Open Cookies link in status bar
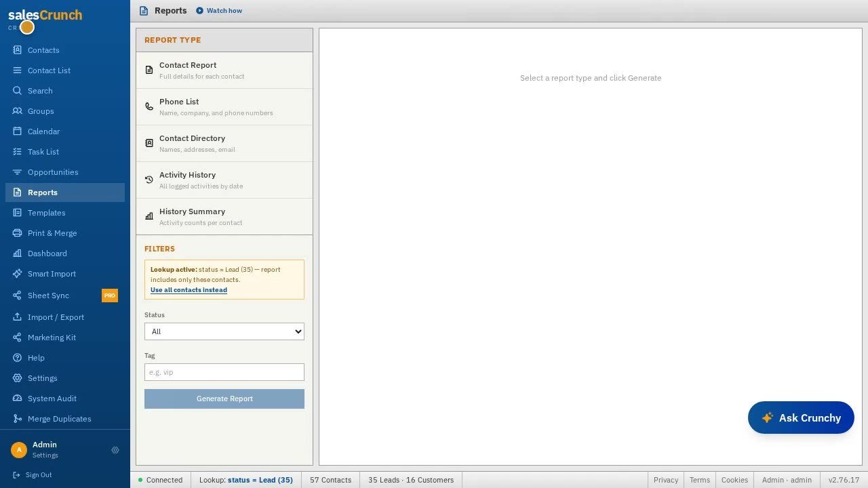Image resolution: width=868 pixels, height=488 pixels. (x=734, y=480)
